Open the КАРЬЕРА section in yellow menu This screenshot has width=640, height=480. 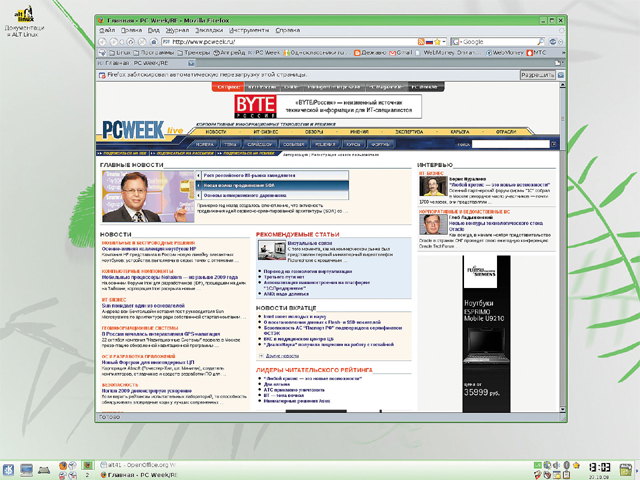pos(460,132)
